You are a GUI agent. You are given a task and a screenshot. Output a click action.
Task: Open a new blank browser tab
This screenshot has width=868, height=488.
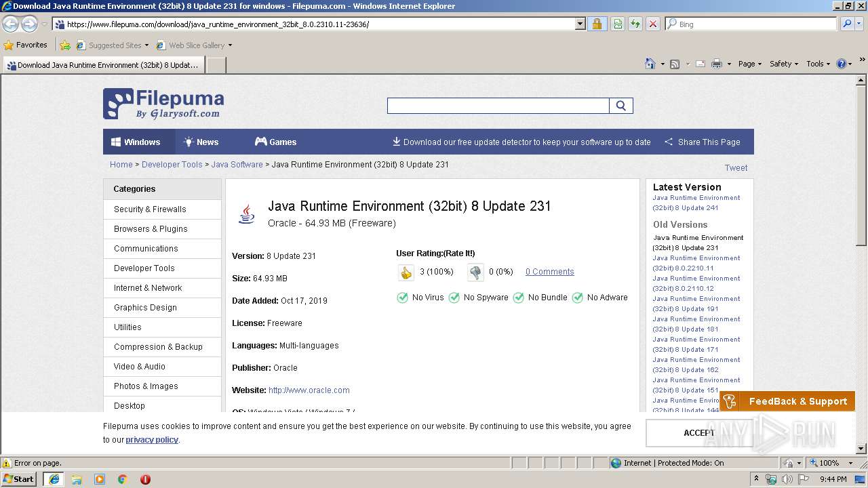tap(216, 65)
